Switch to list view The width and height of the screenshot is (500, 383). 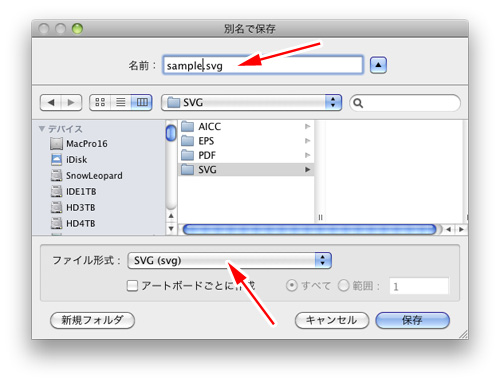pos(121,102)
